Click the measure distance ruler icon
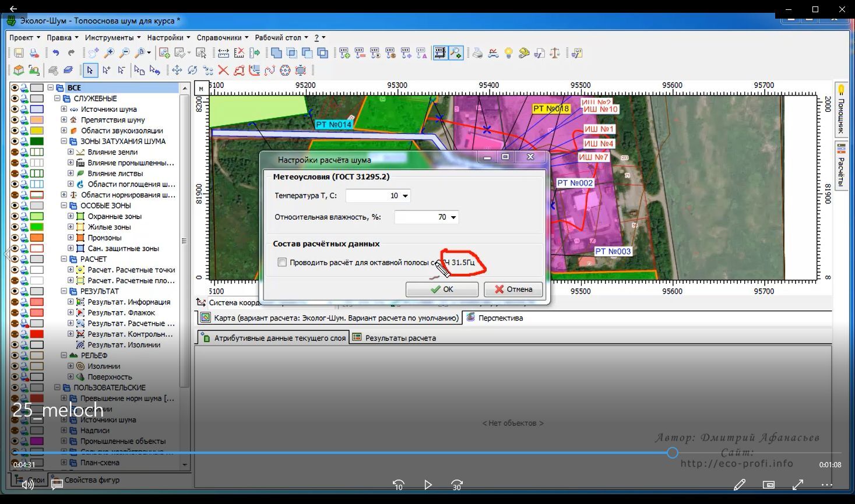 (223, 53)
